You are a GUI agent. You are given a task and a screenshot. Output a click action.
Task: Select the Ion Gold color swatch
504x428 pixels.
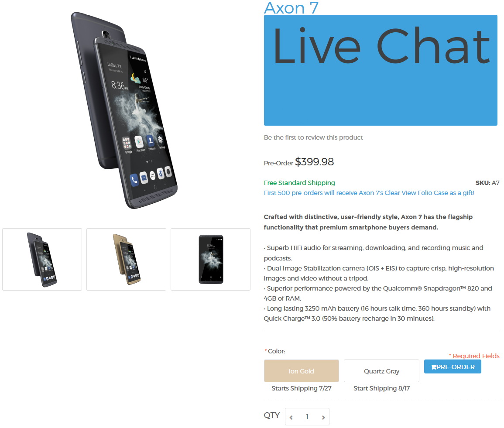click(301, 371)
